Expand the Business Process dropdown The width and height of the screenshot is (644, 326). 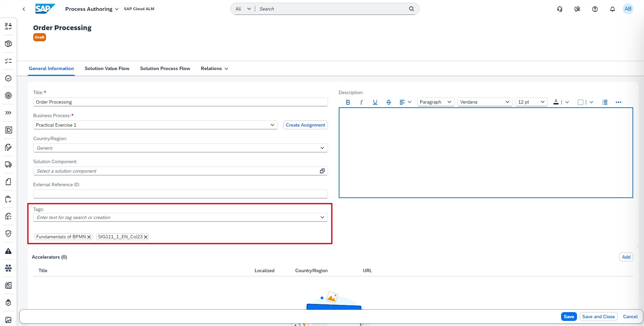point(272,125)
